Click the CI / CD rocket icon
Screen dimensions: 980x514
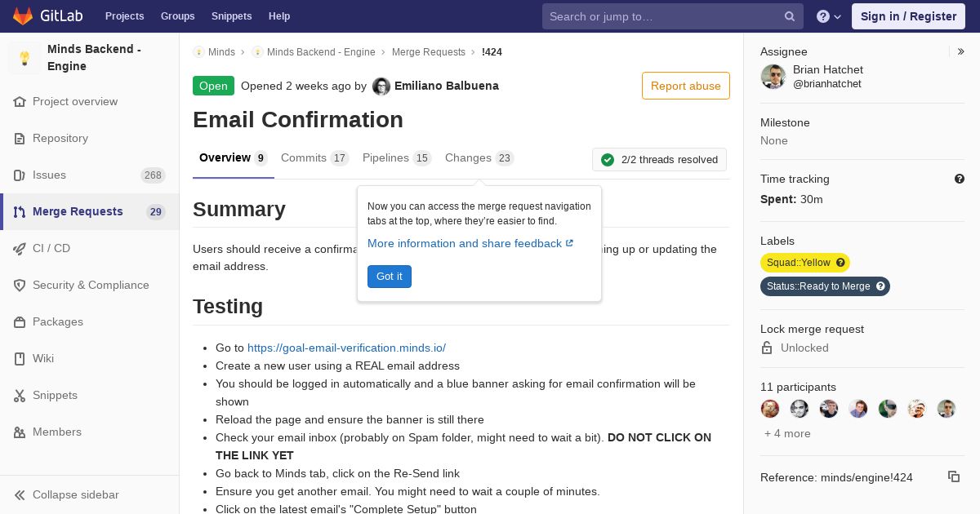(x=20, y=249)
